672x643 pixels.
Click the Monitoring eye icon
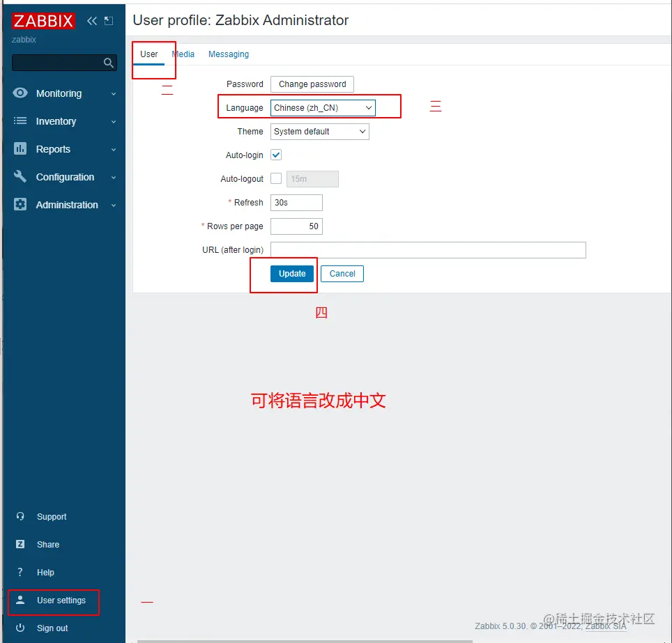point(20,93)
